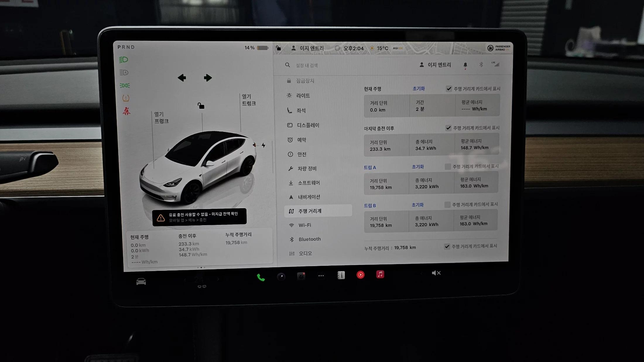
Task: Tap the notification bell icon
Action: 465,65
